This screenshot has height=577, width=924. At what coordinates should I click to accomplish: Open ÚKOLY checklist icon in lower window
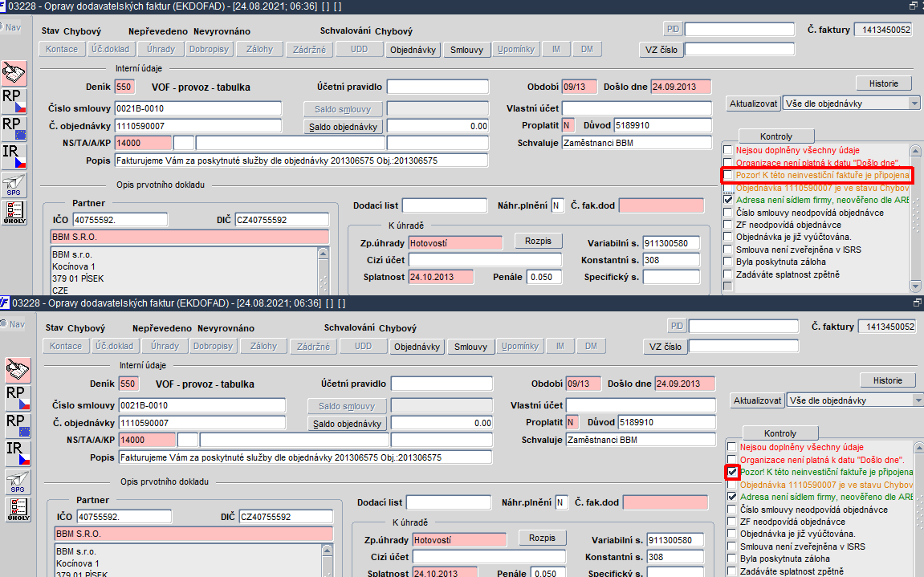(x=18, y=510)
